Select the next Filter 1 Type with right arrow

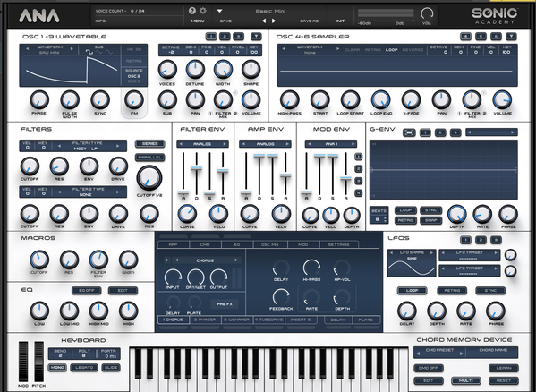point(118,146)
